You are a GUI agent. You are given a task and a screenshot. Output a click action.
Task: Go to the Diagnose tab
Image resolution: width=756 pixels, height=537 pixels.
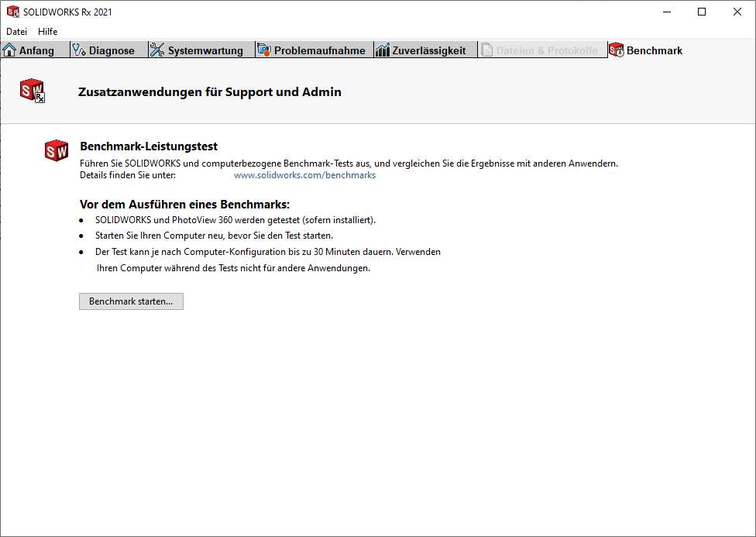(112, 50)
